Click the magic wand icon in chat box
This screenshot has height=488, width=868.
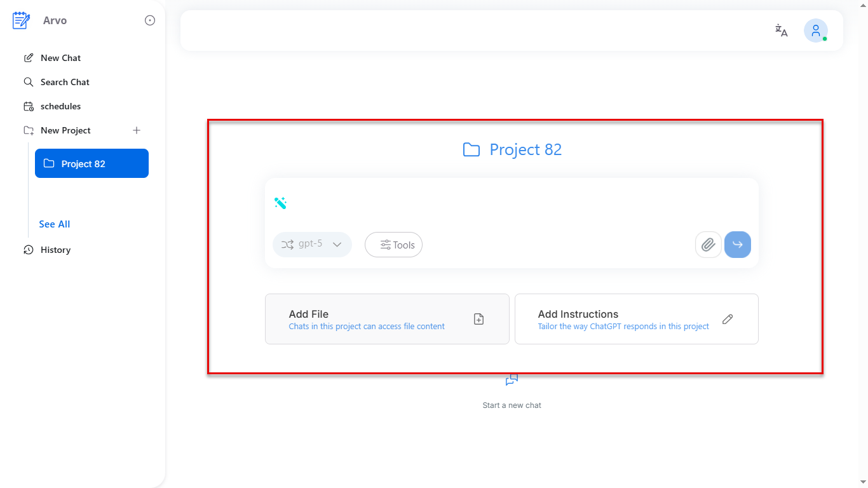click(280, 203)
